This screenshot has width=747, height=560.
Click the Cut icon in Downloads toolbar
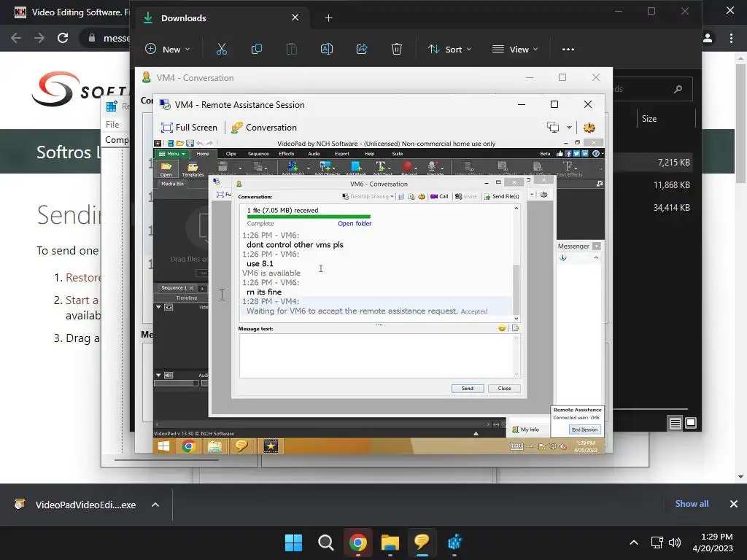pyautogui.click(x=222, y=49)
